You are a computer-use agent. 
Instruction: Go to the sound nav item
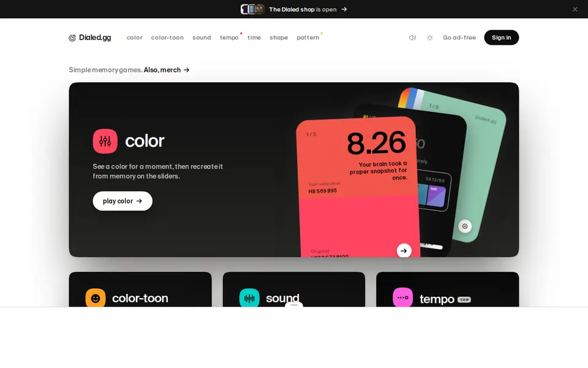click(202, 37)
